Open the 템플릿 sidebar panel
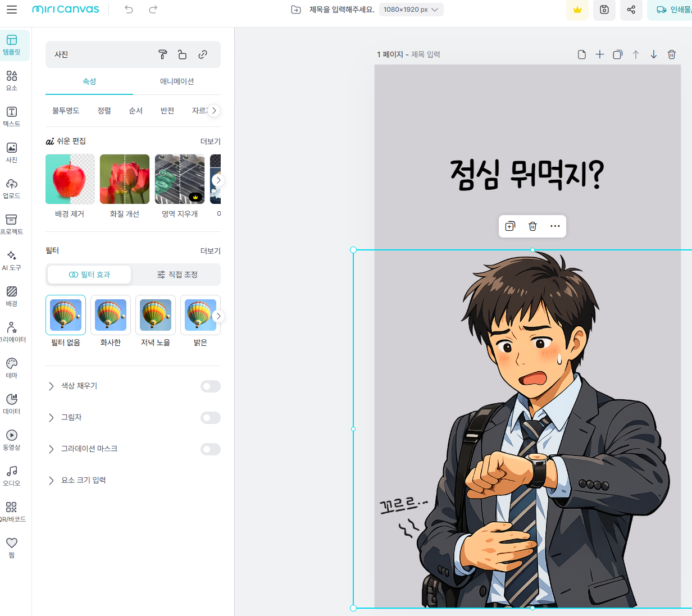The width and height of the screenshot is (692, 616). coord(12,45)
